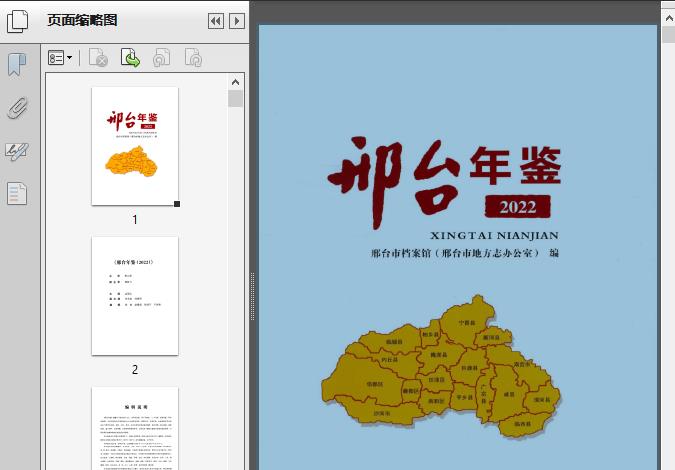
Task: Click the panel splitter grip handle
Action: pos(253,297)
